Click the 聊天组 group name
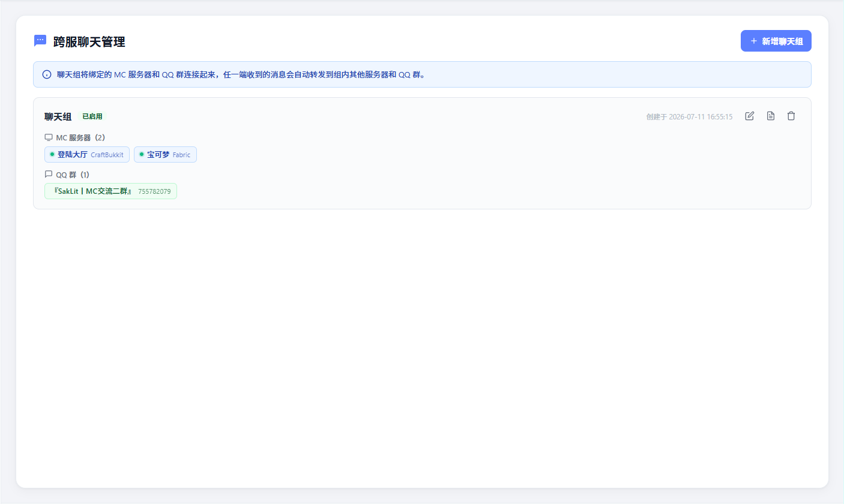Image resolution: width=844 pixels, height=504 pixels. pyautogui.click(x=58, y=116)
